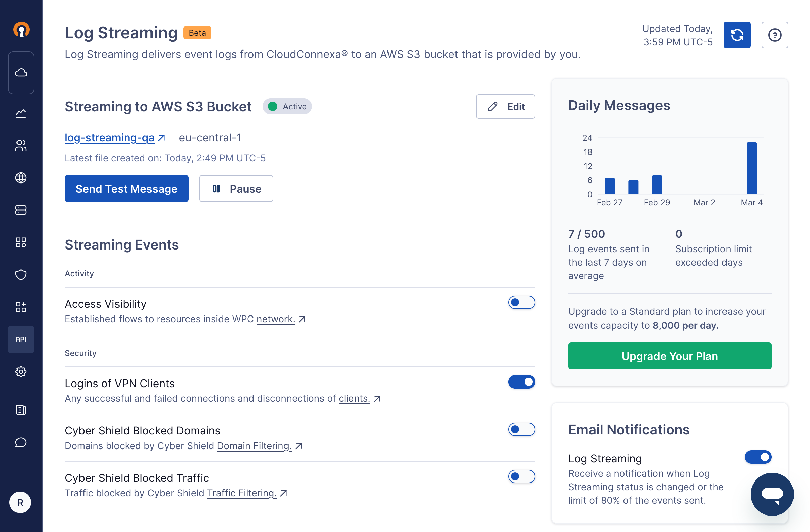Open the analytics chart sidebar icon
Viewport: 810px width, 532px height.
(x=21, y=113)
